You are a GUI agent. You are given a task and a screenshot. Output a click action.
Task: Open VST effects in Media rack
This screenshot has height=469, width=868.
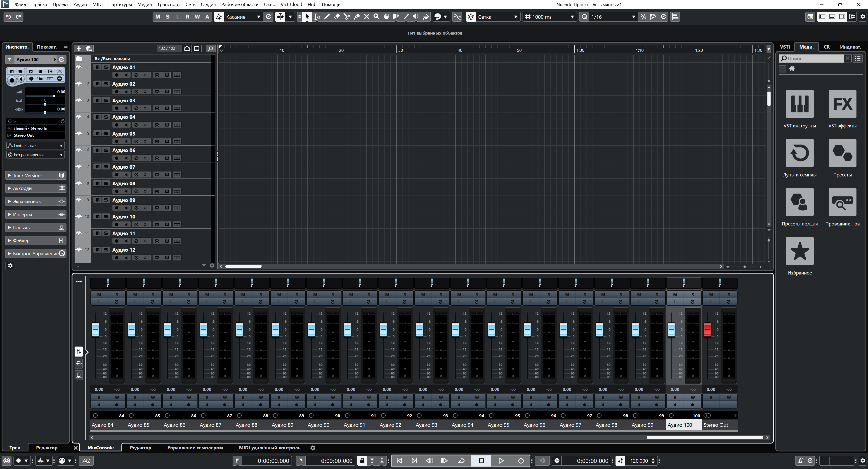click(842, 104)
